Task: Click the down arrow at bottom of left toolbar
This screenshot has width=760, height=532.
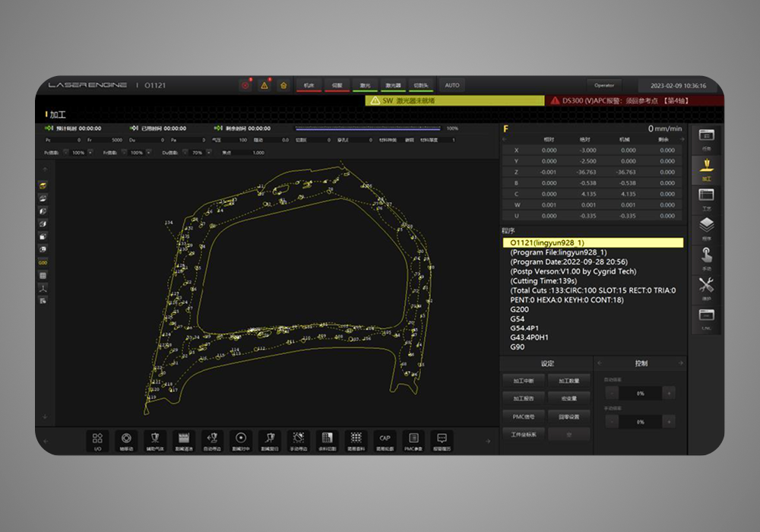Action: 45,416
